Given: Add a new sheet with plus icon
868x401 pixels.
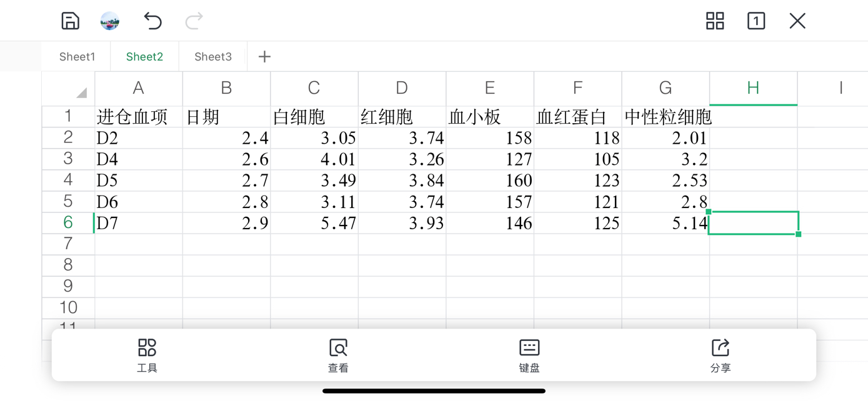Looking at the screenshot, I should point(264,57).
